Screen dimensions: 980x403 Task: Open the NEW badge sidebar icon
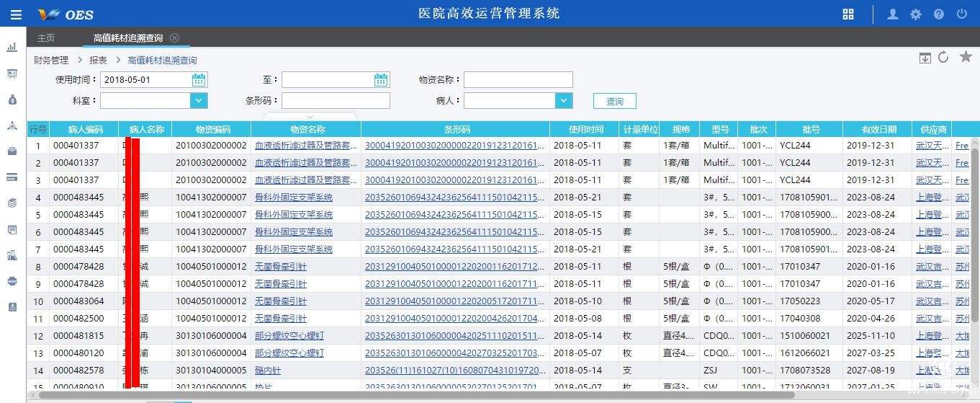(x=12, y=281)
